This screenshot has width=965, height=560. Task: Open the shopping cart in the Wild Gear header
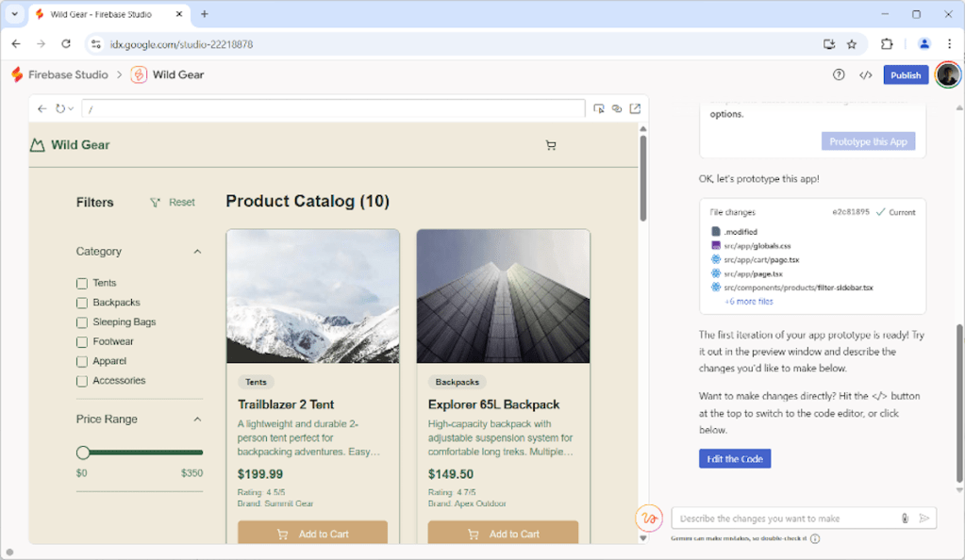tap(551, 145)
